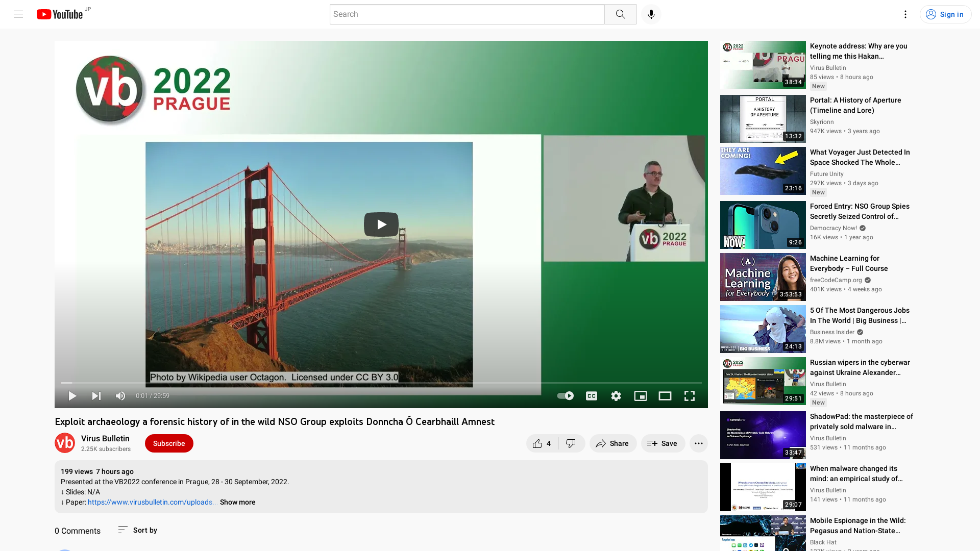Enter full screen mode
The height and width of the screenshot is (551, 980).
[689, 396]
